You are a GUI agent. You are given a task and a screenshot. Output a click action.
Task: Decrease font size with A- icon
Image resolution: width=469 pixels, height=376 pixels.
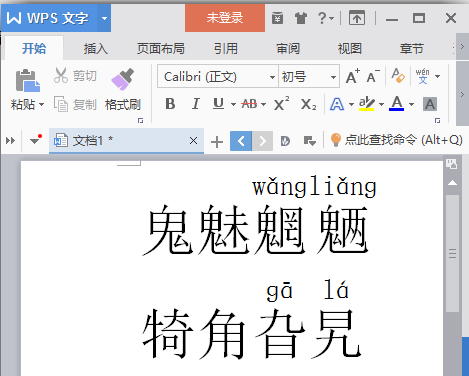tap(373, 76)
